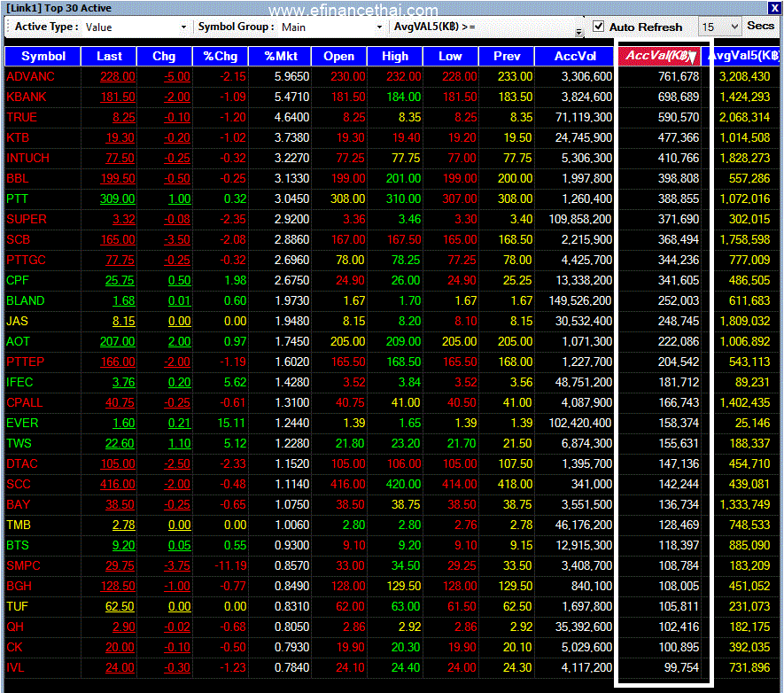The width and height of the screenshot is (784, 693).
Task: Select the QH symbol
Action: pyautogui.click(x=15, y=627)
